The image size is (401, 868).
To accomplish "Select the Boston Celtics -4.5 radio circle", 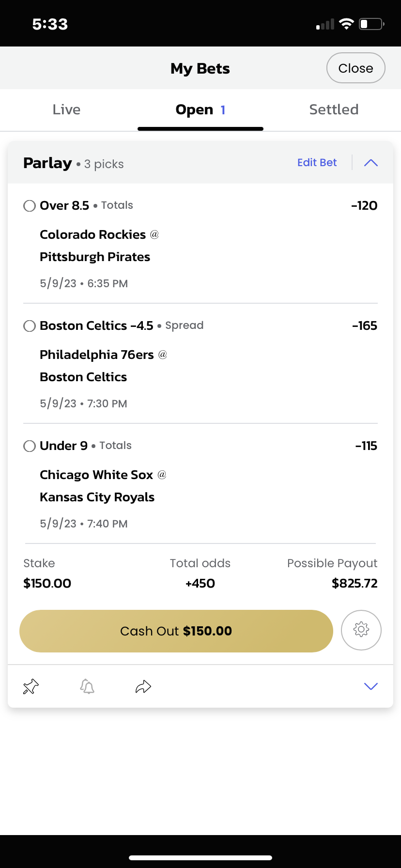I will click(x=30, y=326).
